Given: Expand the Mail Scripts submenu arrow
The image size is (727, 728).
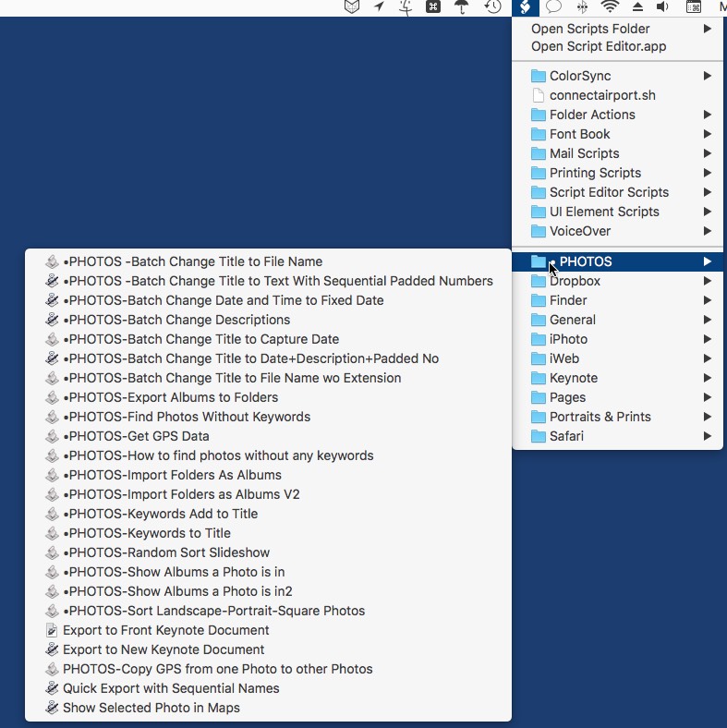Looking at the screenshot, I should coord(707,153).
